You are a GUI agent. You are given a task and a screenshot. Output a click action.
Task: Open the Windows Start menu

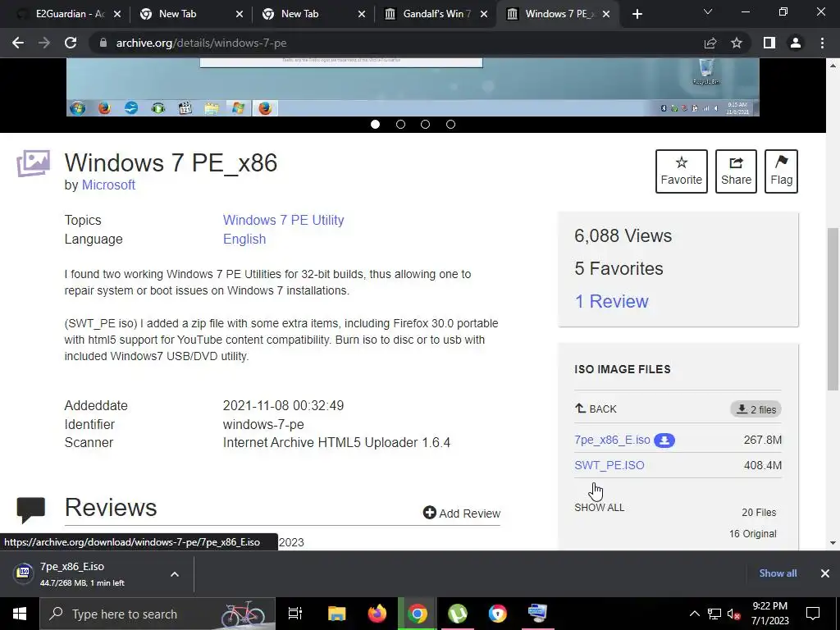[x=20, y=614]
